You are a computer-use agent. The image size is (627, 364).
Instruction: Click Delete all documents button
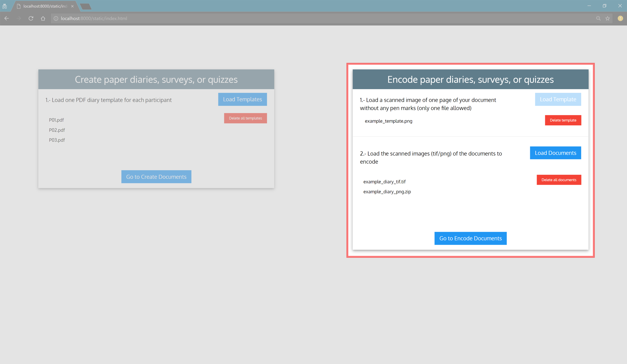tap(559, 180)
